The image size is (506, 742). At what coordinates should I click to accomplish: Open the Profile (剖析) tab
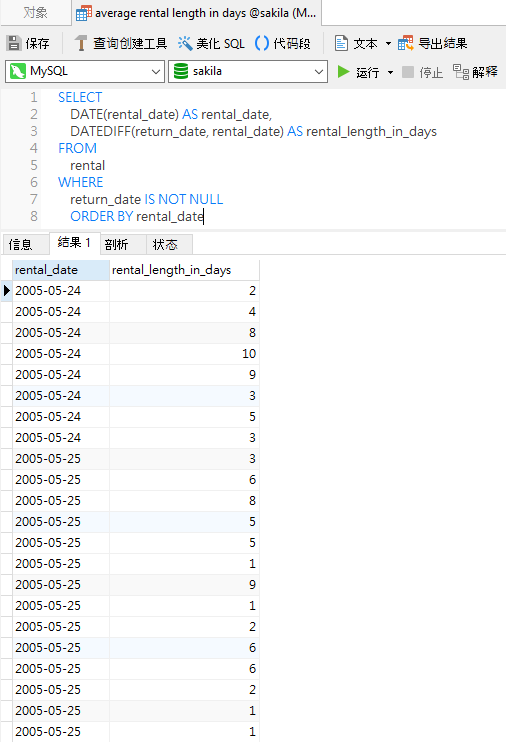(x=122, y=244)
